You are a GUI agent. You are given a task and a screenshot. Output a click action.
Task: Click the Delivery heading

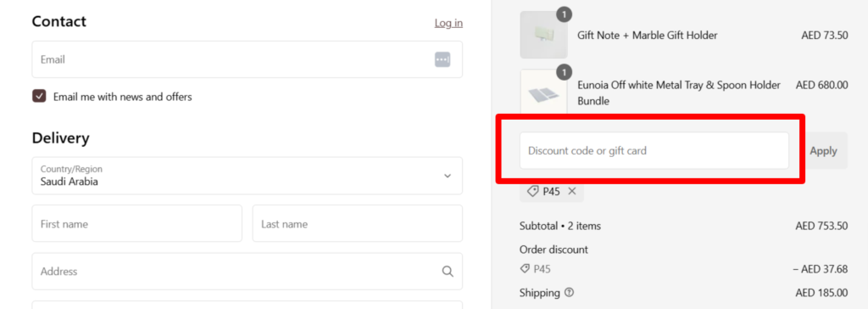coord(60,138)
